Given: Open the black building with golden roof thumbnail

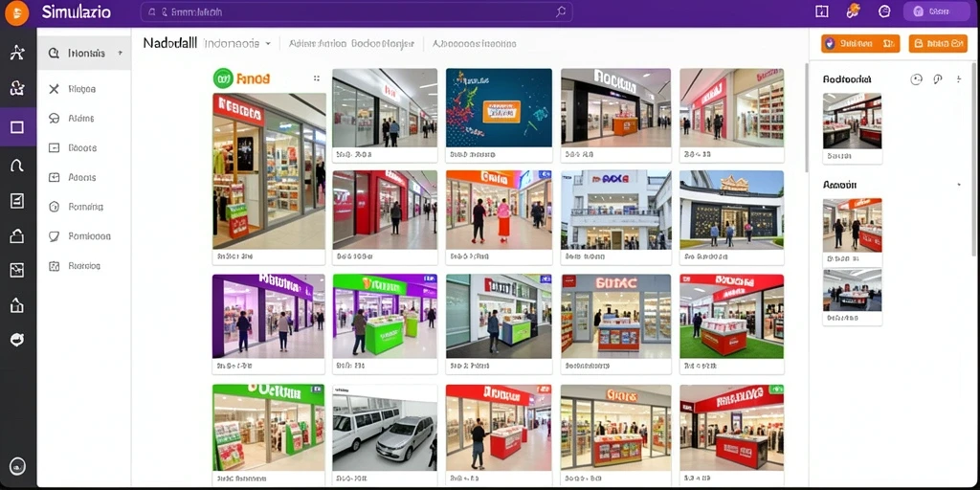Looking at the screenshot, I should tap(731, 210).
